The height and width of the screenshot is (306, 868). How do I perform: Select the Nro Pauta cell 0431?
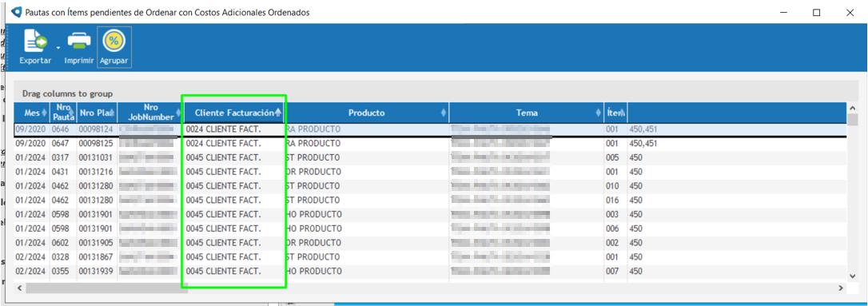(x=60, y=172)
